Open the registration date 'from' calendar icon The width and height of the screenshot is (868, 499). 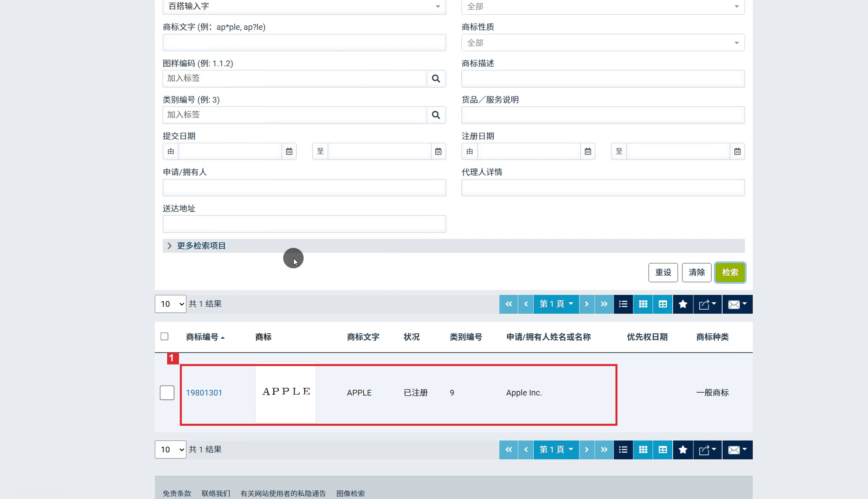pos(588,151)
